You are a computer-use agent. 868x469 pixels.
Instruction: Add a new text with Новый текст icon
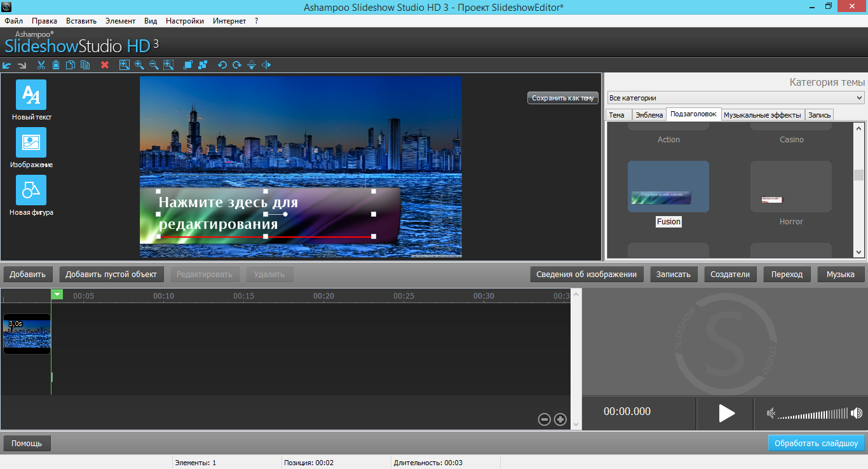click(31, 95)
